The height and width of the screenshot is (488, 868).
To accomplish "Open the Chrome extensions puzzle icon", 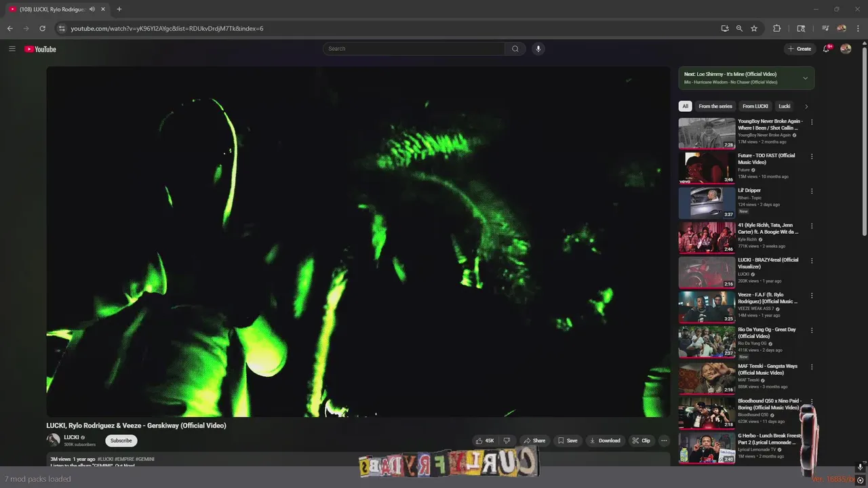I will pos(777,28).
